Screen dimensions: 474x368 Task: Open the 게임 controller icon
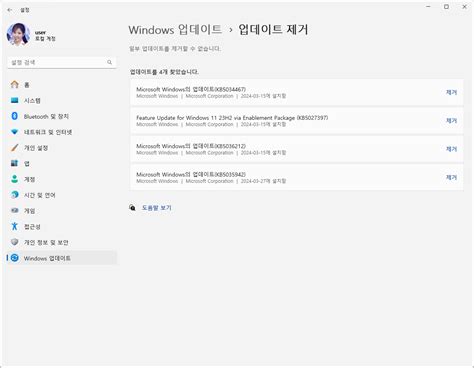(x=14, y=211)
